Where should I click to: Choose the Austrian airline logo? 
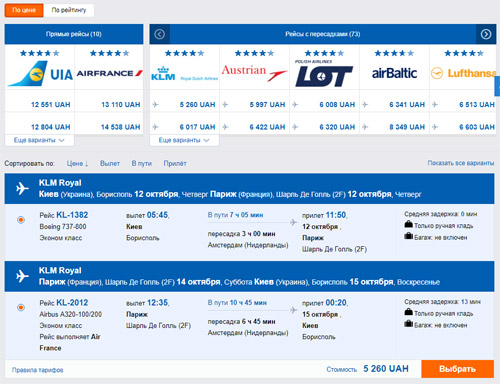pos(254,73)
